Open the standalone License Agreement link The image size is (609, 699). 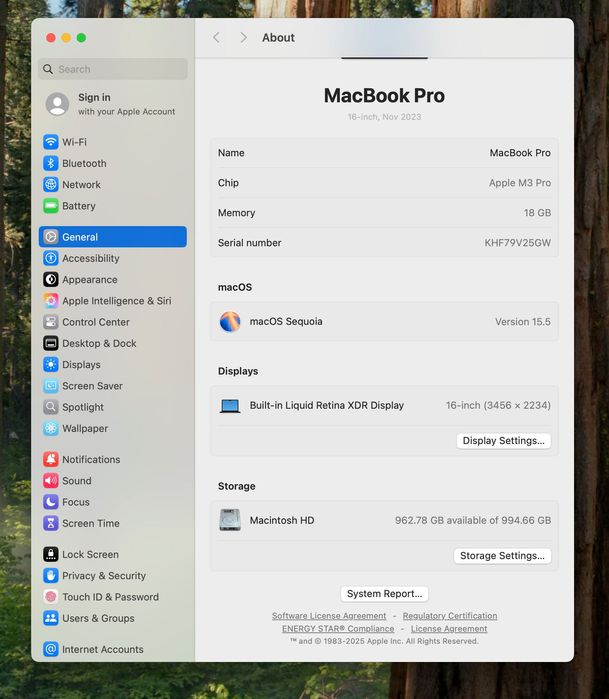pos(449,629)
